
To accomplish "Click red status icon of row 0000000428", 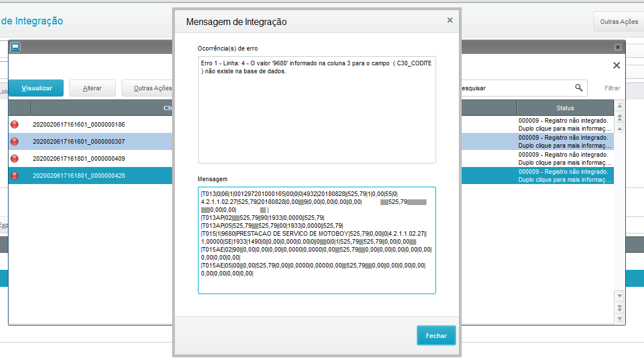I will click(14, 176).
